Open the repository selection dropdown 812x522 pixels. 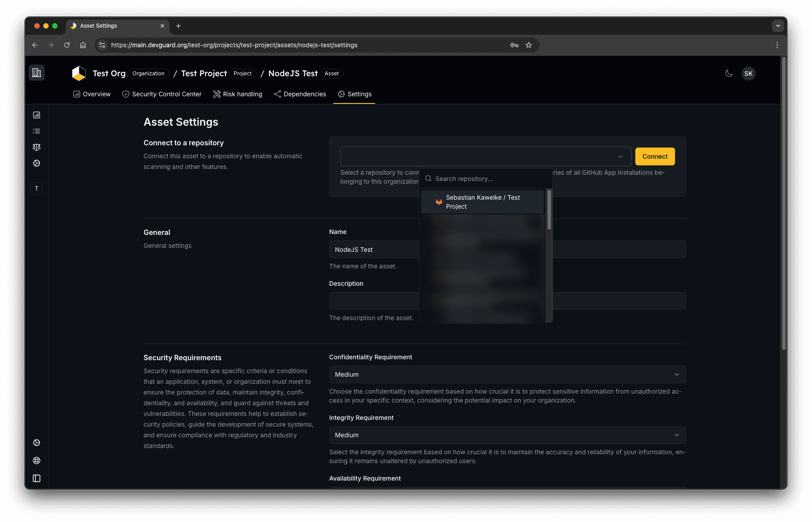[x=485, y=156]
